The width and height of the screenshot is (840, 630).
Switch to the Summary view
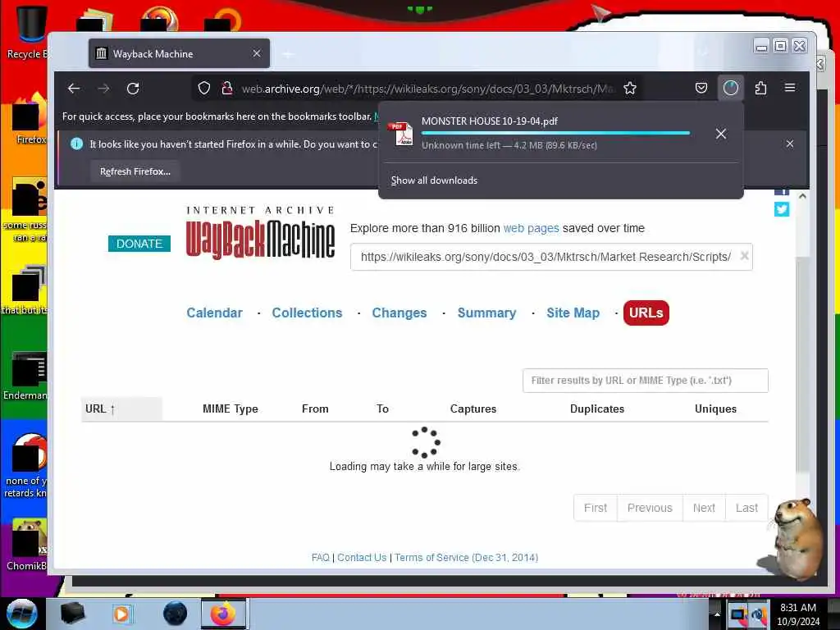(x=486, y=313)
